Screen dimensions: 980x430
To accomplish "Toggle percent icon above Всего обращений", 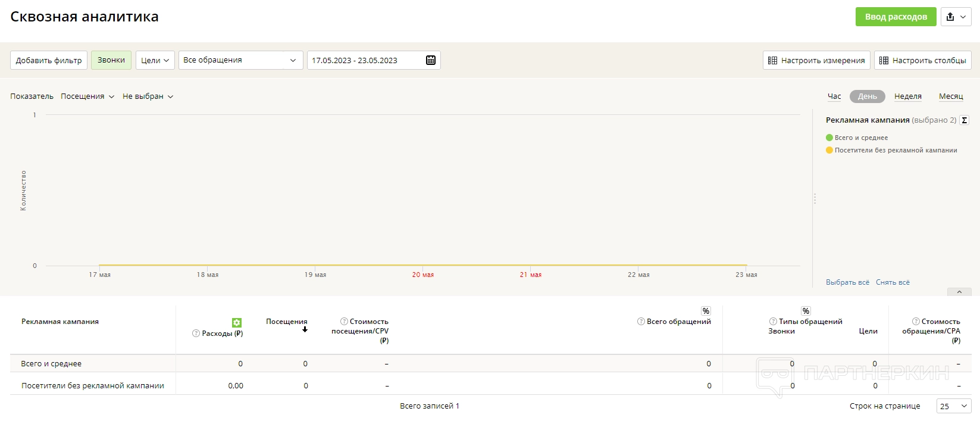I will click(x=706, y=311).
